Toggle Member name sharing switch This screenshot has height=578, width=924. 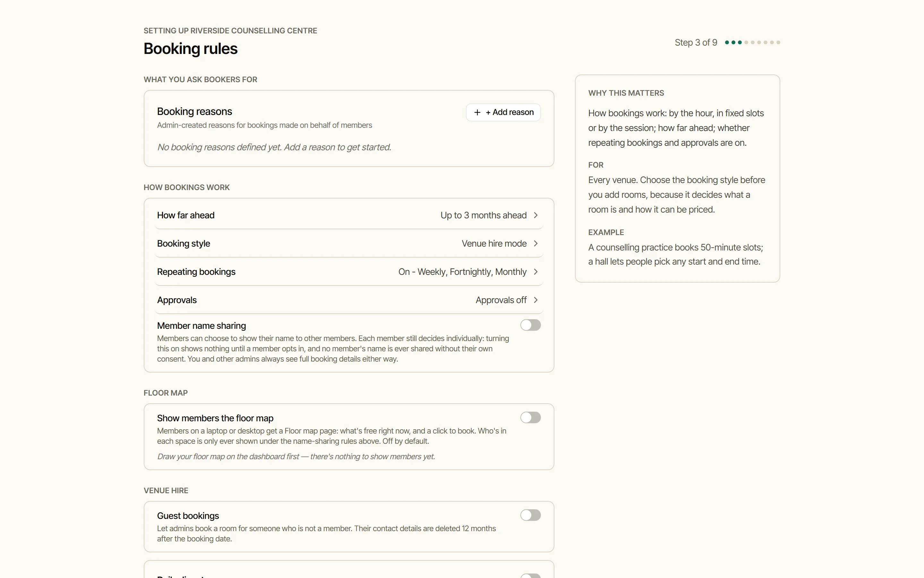(x=530, y=325)
